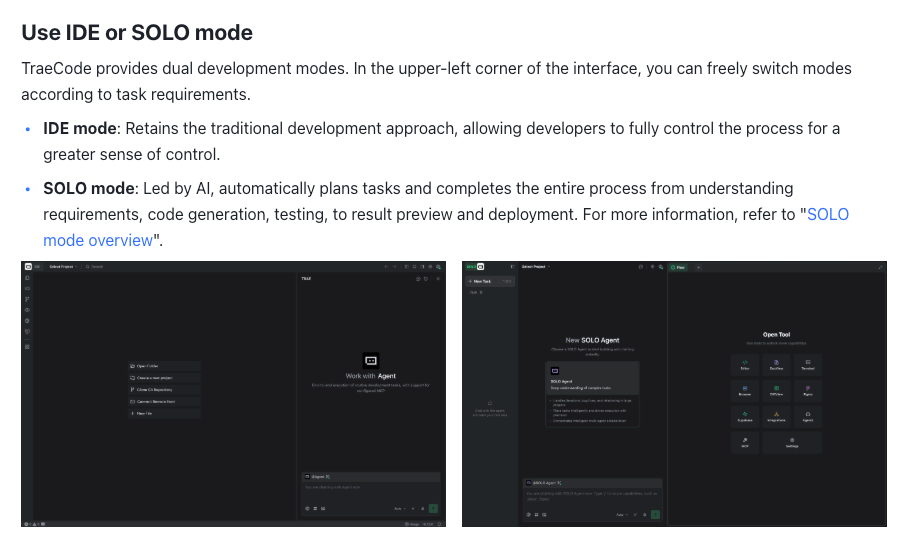Click the bold "IDE mode" bullet label

(x=80, y=129)
